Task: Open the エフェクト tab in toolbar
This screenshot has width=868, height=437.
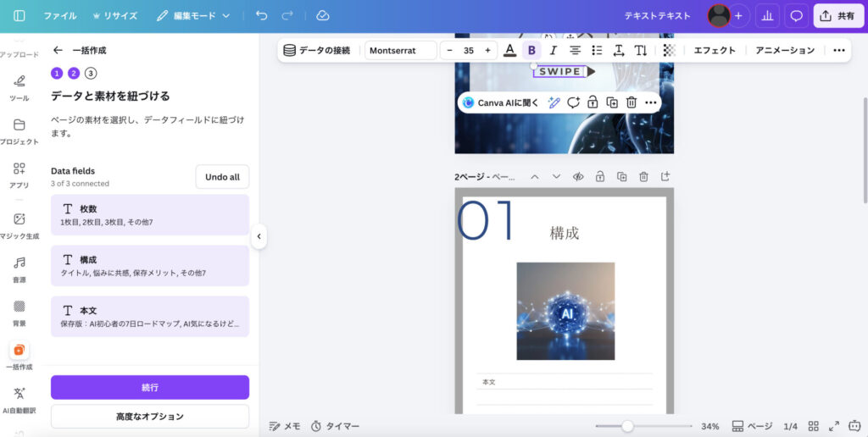Action: (715, 50)
